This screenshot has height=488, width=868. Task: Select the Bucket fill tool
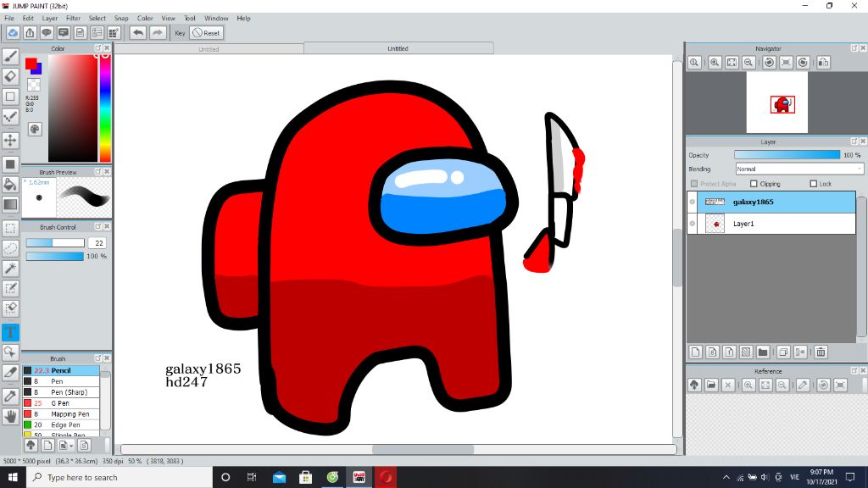[x=10, y=184]
